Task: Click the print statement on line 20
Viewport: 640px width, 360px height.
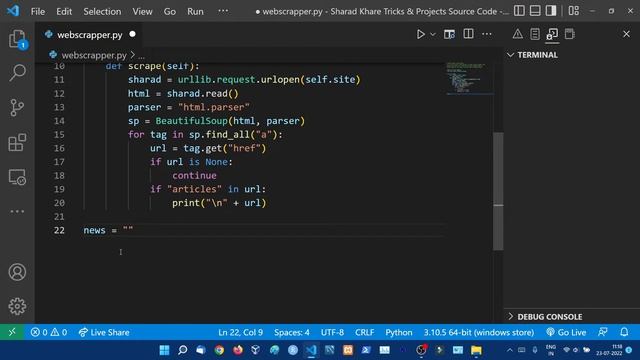Action: 219,203
